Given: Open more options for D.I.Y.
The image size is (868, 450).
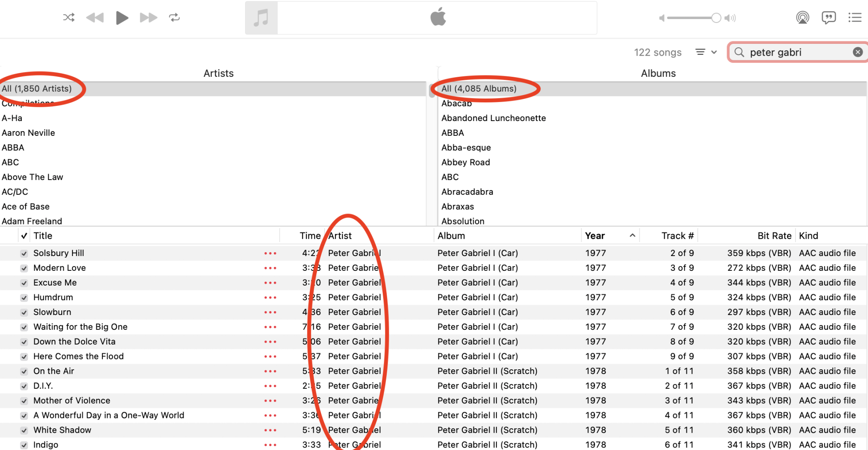Looking at the screenshot, I should pos(270,386).
